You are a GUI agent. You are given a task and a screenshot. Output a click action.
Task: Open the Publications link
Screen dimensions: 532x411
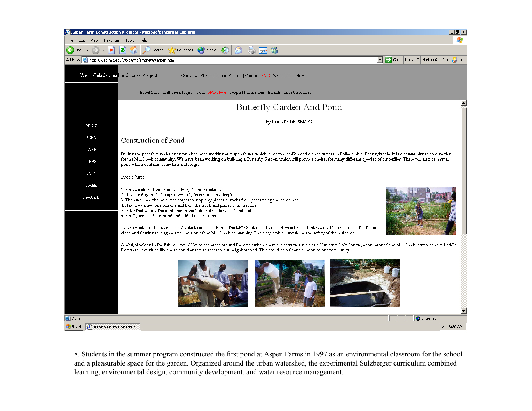pos(254,92)
